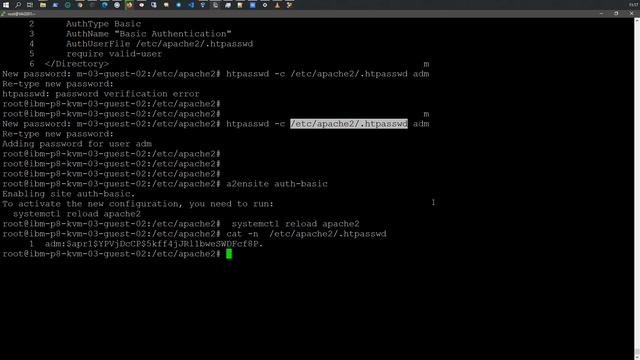Minimize the terminal window
The height and width of the screenshot is (360, 640).
(x=601, y=13)
